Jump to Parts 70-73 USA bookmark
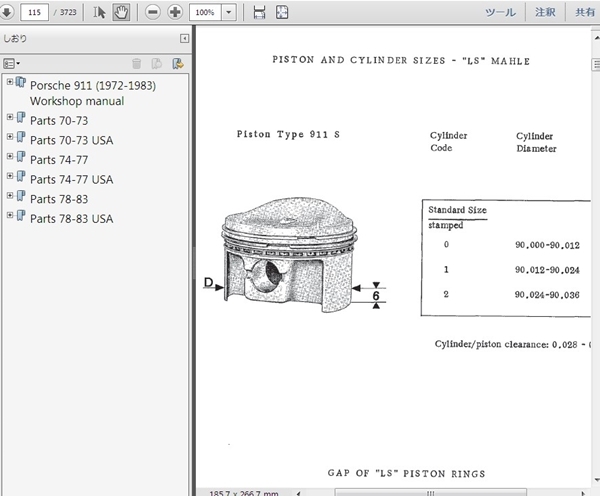The image size is (600, 496). click(72, 140)
